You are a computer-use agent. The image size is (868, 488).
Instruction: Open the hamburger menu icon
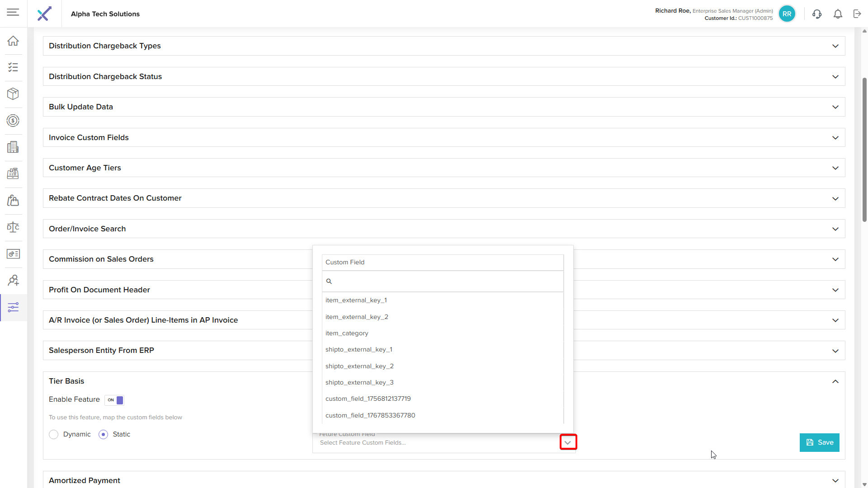coord(13,12)
